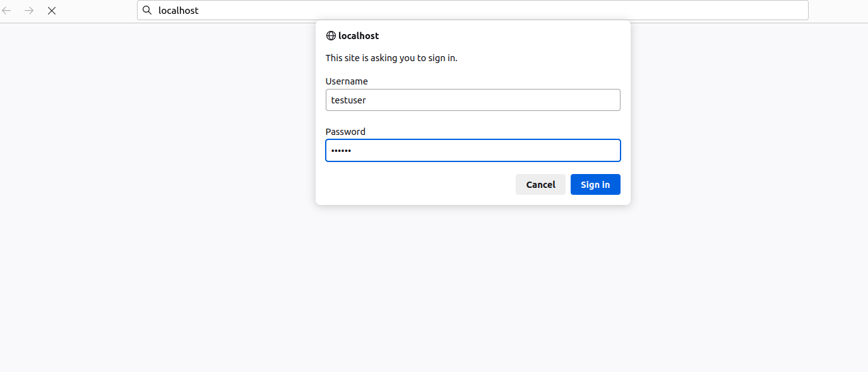Click the empty right end of address bar
This screenshot has width=868, height=372.
758,11
